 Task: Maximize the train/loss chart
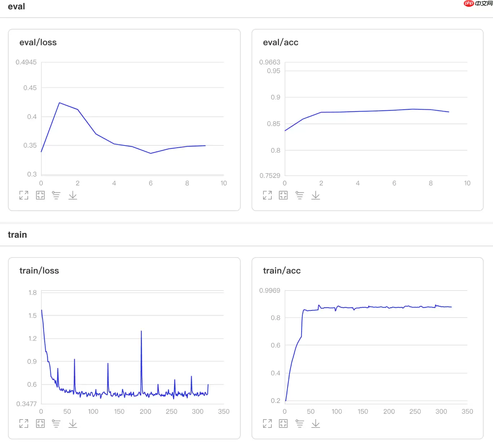pyautogui.click(x=24, y=424)
